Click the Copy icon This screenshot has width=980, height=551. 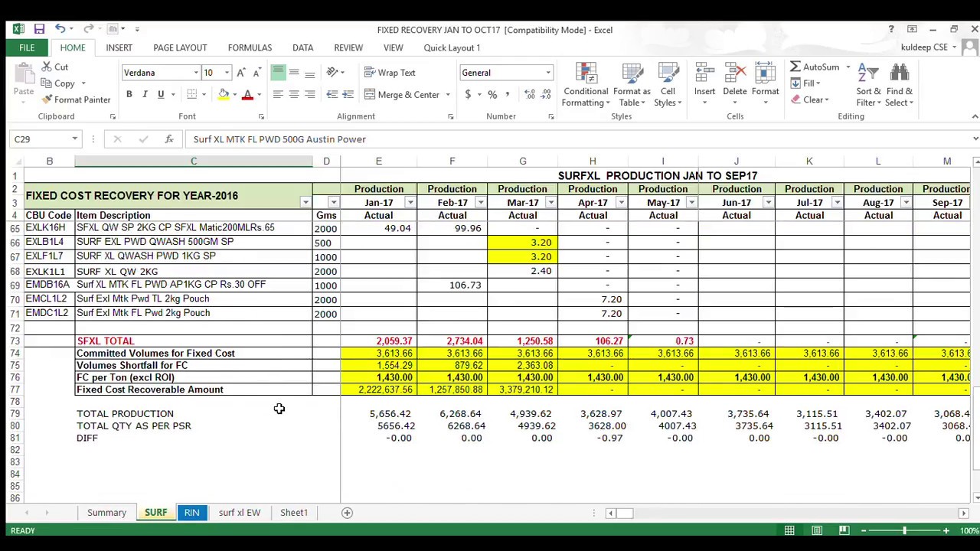46,83
